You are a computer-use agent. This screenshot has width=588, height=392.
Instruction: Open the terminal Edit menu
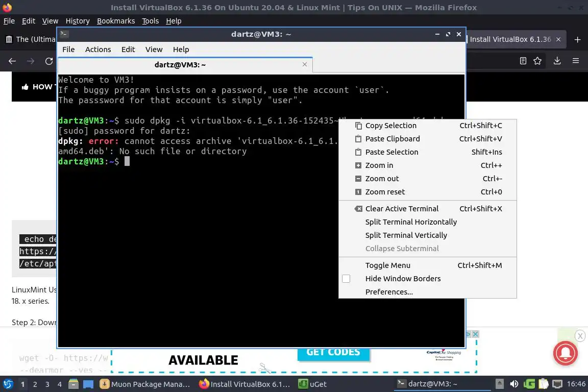pyautogui.click(x=128, y=50)
